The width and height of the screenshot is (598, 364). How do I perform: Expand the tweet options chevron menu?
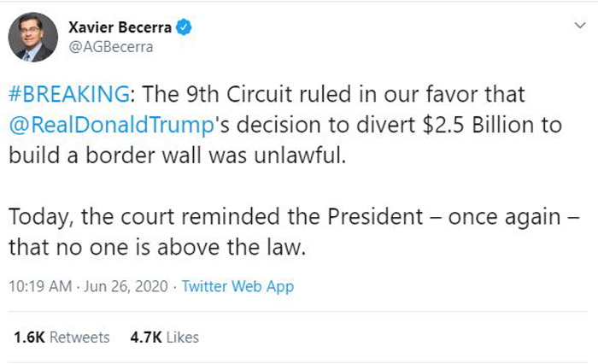pos(580,26)
